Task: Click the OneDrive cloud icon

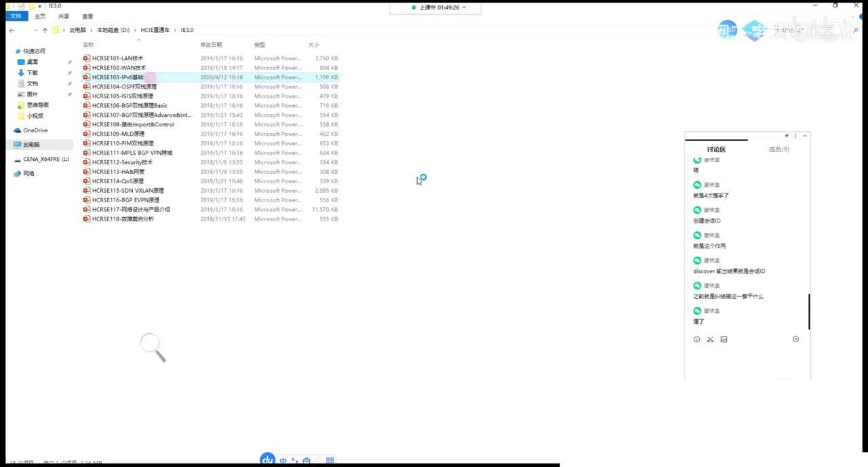Action: (18, 130)
